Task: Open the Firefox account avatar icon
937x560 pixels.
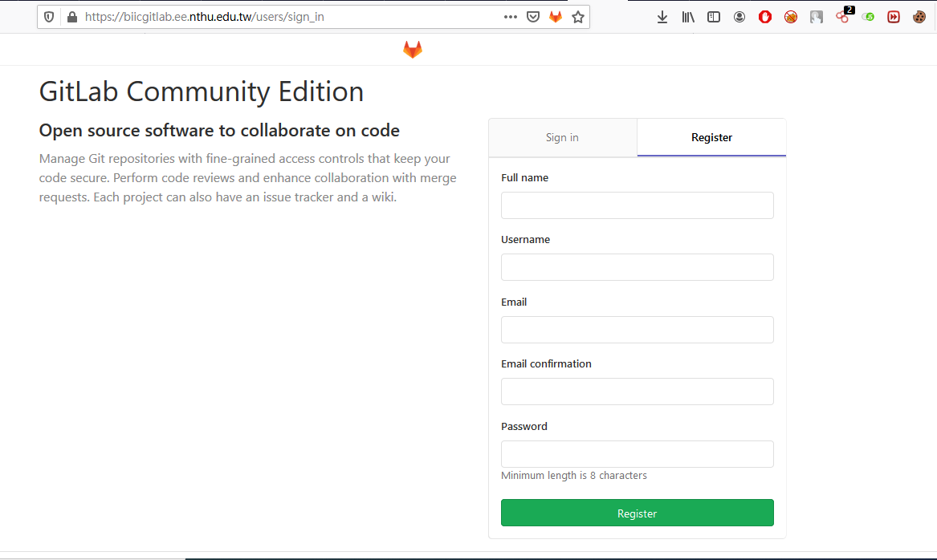Action: pos(739,17)
